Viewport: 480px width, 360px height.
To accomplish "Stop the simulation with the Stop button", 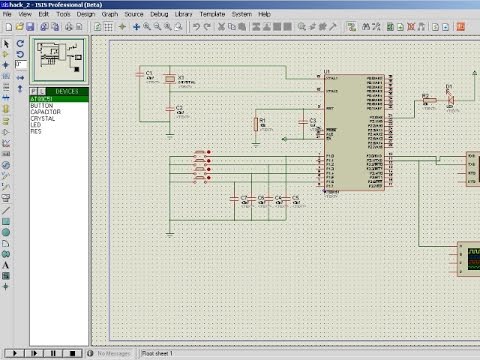I will [x=72, y=353].
